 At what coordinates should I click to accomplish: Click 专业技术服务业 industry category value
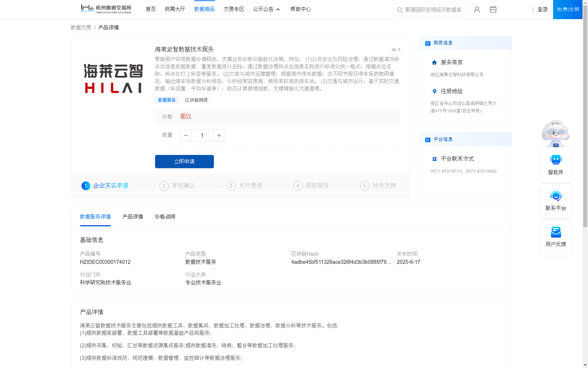pyautogui.click(x=203, y=283)
